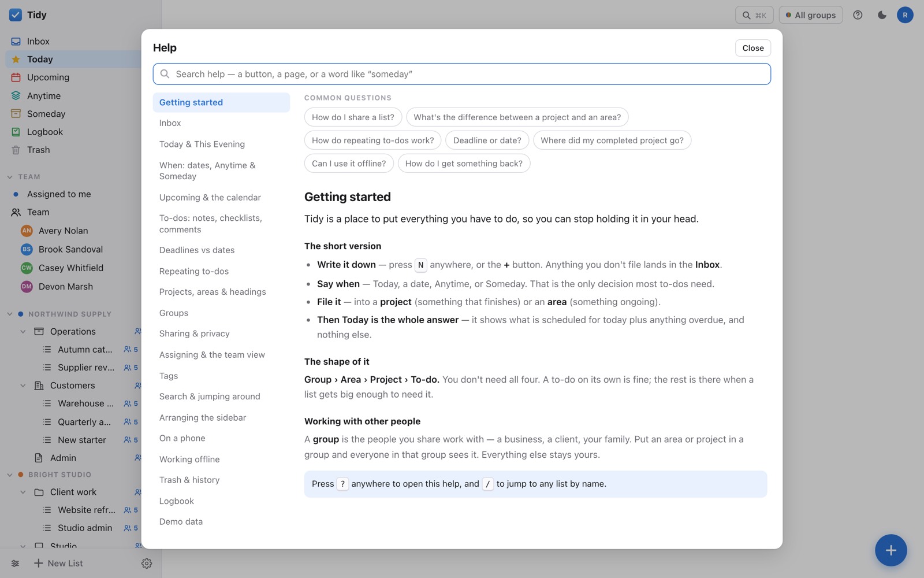Click the Operations area icon
This screenshot has width=924, height=578.
click(x=39, y=331)
